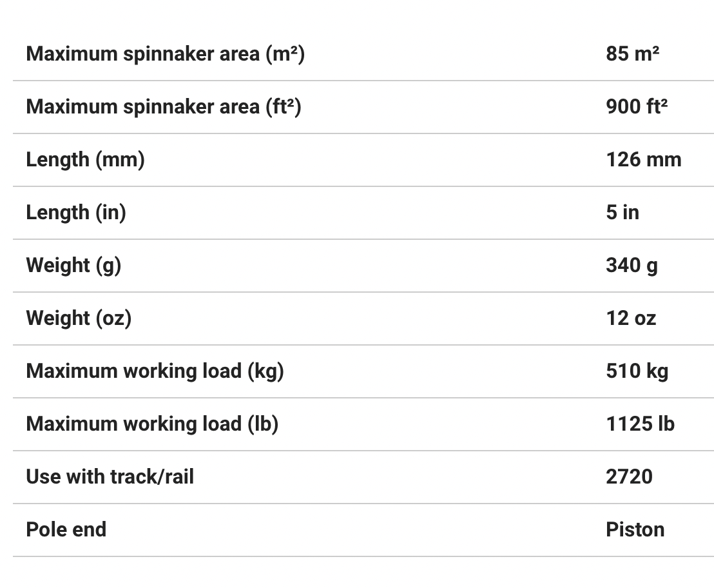The width and height of the screenshot is (714, 588).
Task: Select the 12 oz weight value
Action: 630,318
